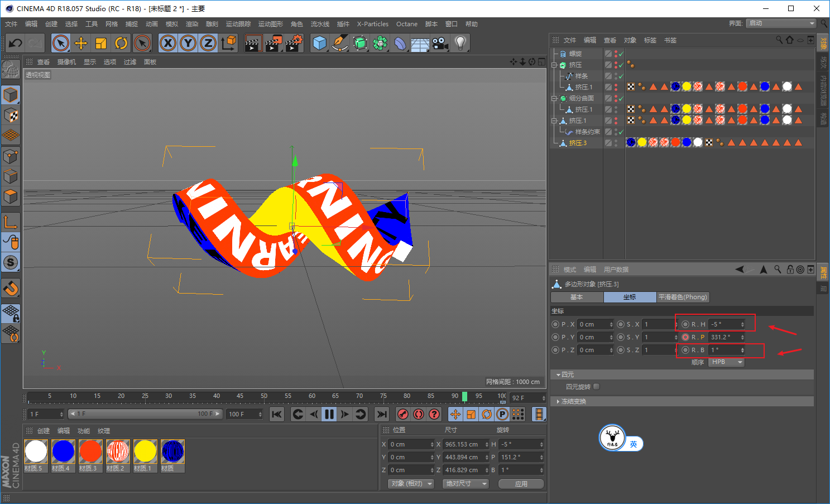
Task: Select the Live Selection tool
Action: [x=61, y=43]
